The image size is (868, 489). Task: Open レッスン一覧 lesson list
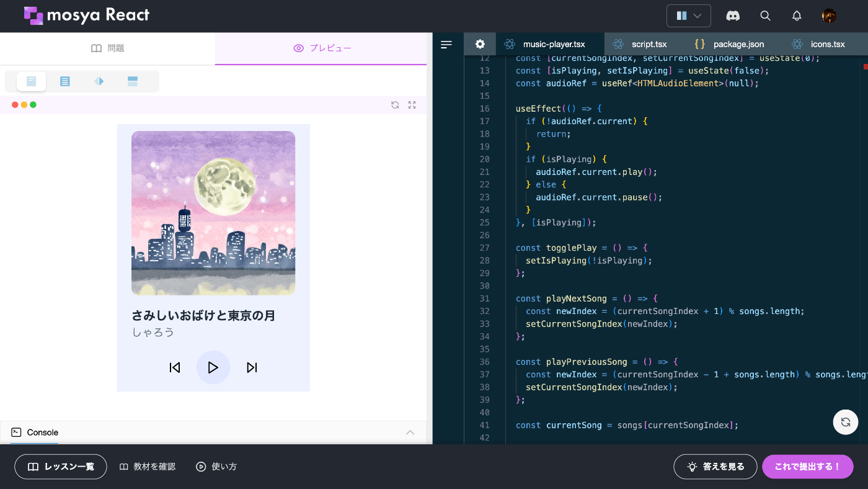click(x=61, y=467)
